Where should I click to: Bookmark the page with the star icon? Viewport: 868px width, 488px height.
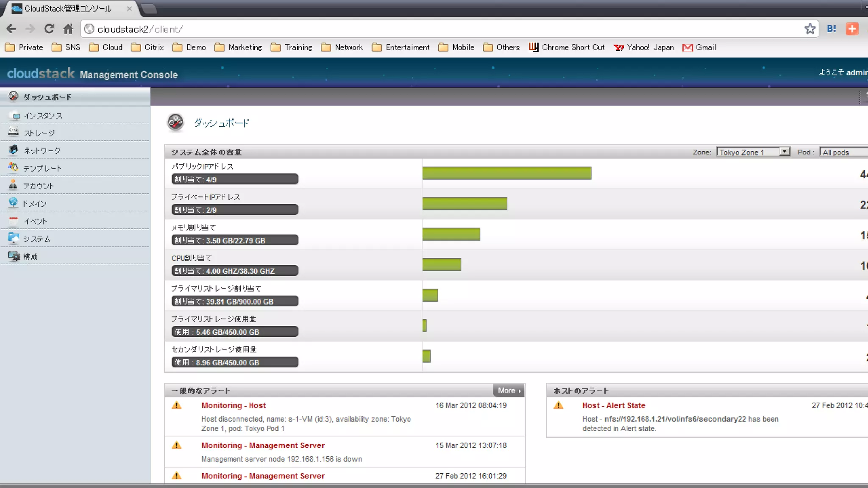pos(810,29)
